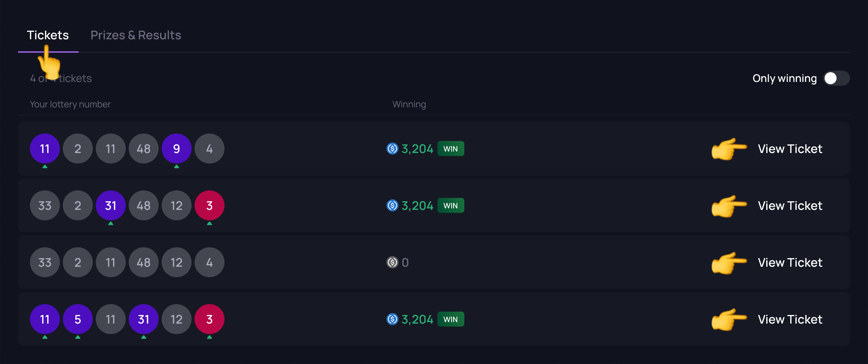The image size is (868, 364).
Task: Open View Ticket on the second ticket
Action: coord(790,206)
